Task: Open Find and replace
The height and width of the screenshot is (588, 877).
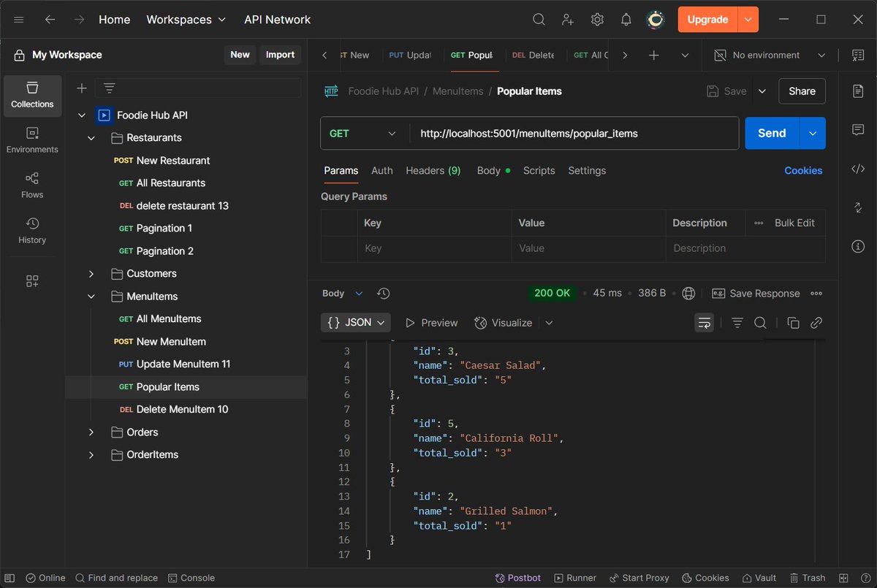Action: (x=116, y=578)
